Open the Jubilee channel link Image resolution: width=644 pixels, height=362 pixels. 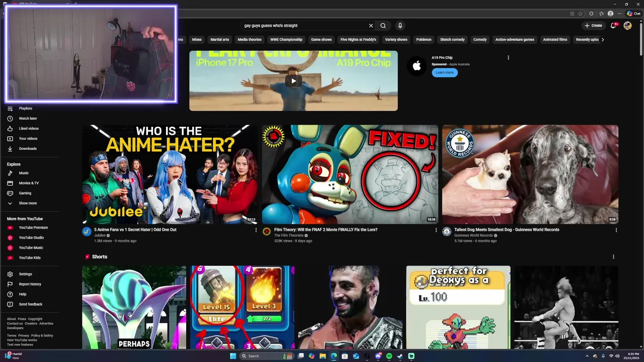tap(100, 235)
